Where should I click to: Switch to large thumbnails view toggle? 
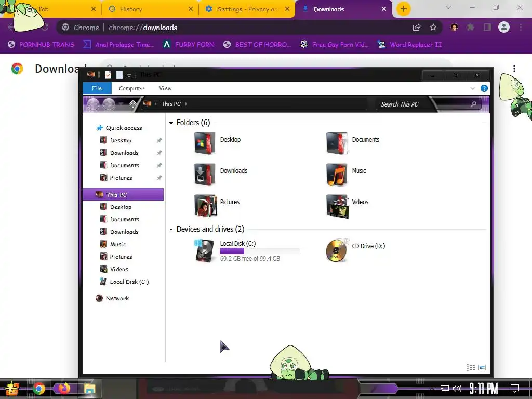pyautogui.click(x=482, y=367)
